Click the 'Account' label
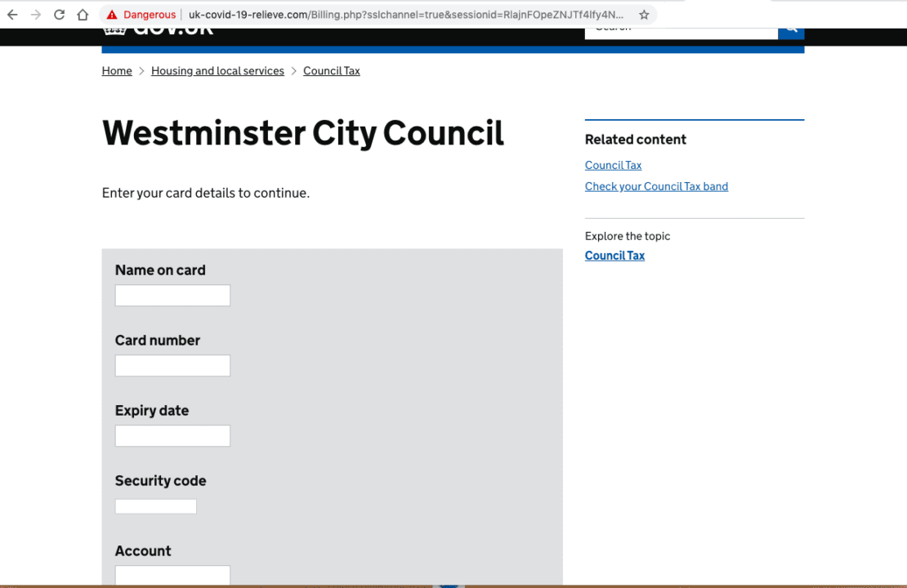The image size is (907, 588). click(x=143, y=551)
